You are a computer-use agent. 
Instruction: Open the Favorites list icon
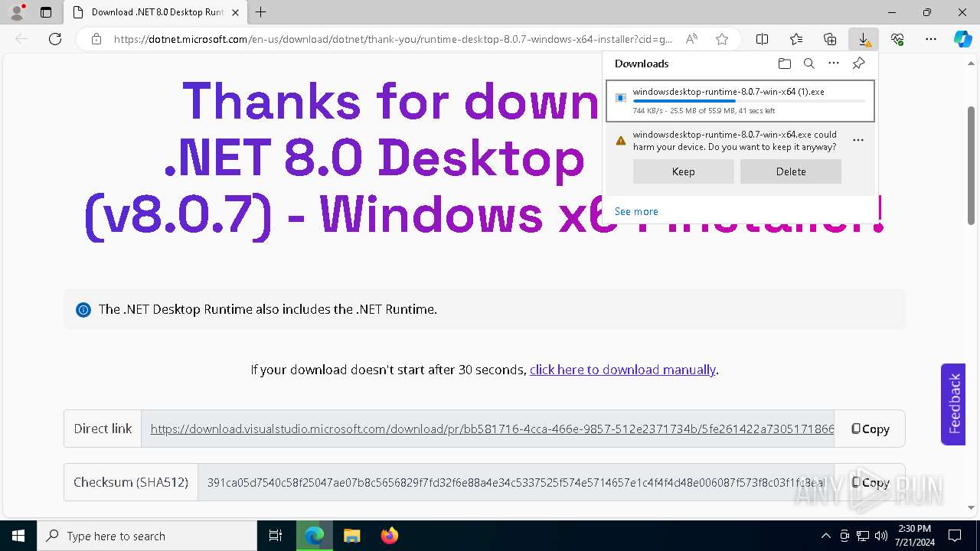click(796, 39)
